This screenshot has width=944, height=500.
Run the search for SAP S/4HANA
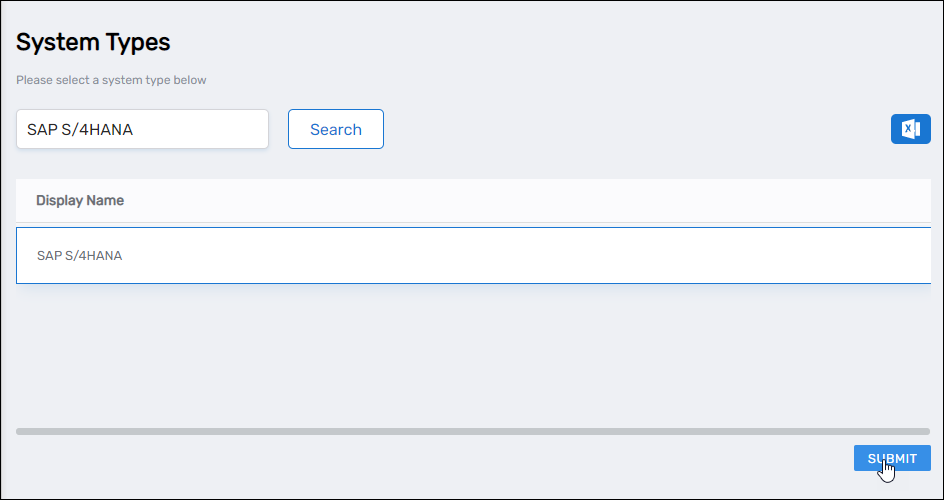point(335,129)
